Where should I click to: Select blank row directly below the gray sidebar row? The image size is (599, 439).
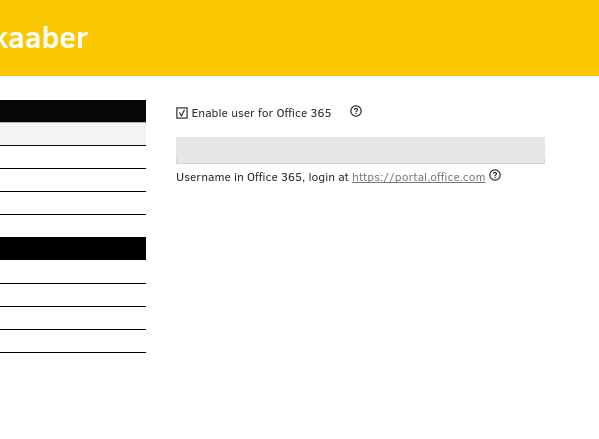[73, 157]
